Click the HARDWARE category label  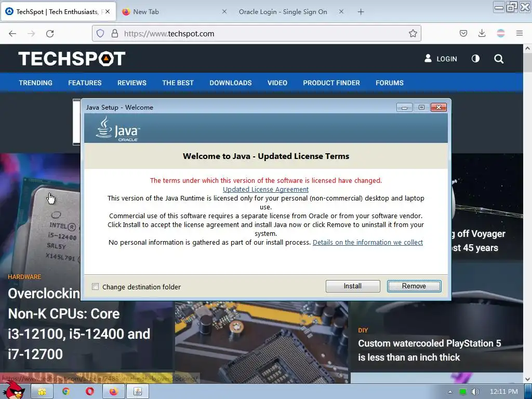pos(24,277)
